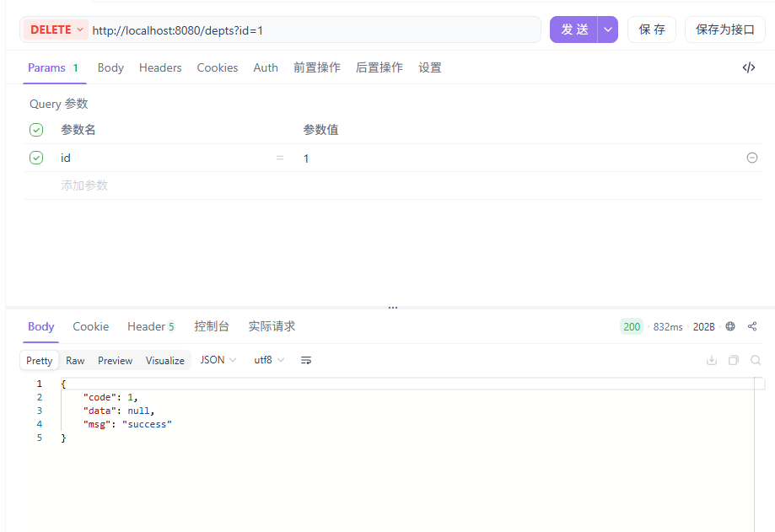775x532 pixels.
Task: Search within the response body
Action: (756, 360)
